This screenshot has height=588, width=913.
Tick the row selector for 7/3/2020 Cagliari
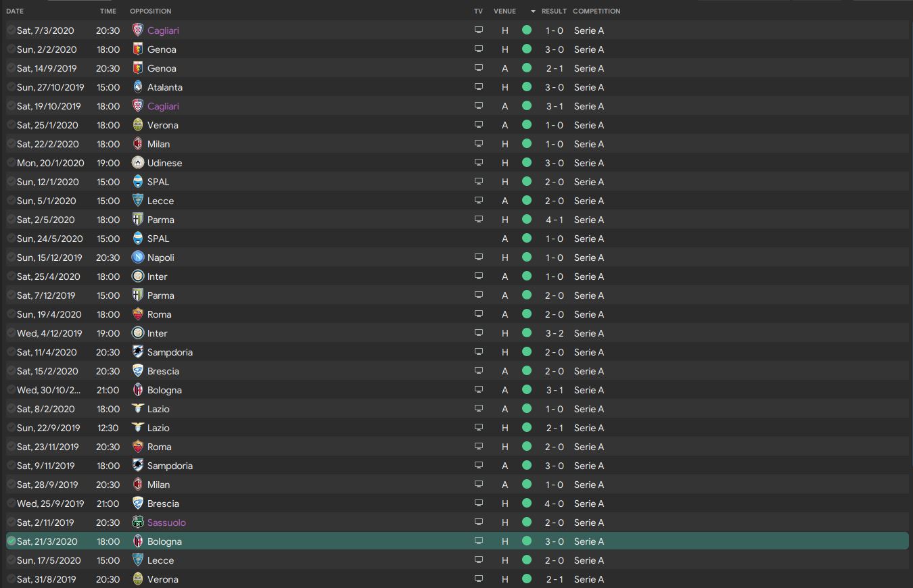pyautogui.click(x=11, y=30)
